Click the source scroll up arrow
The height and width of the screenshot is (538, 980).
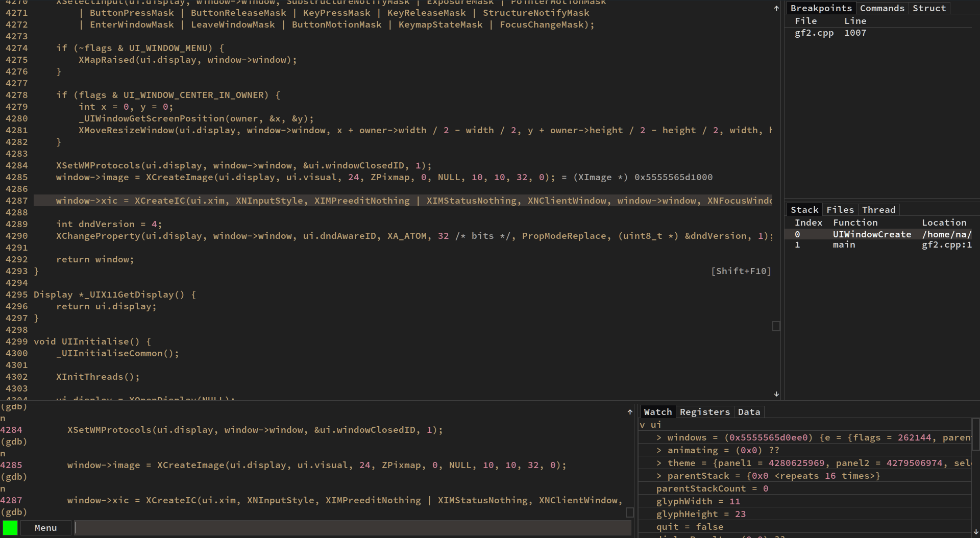point(776,8)
